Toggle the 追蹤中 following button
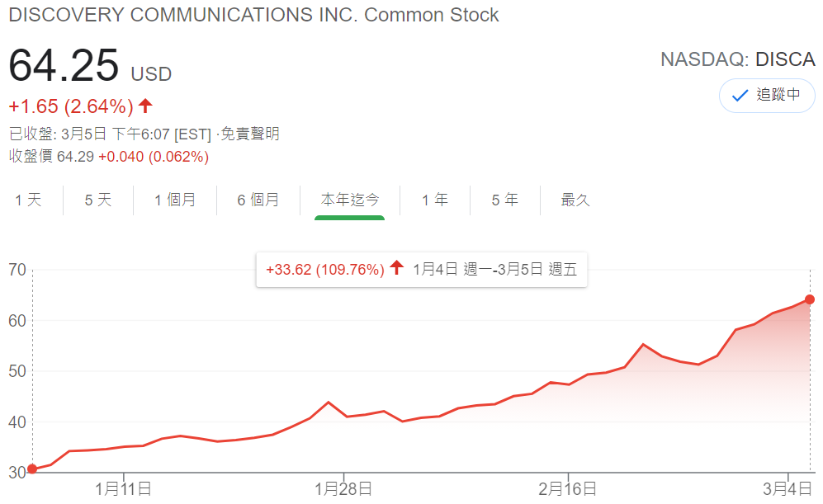This screenshot has width=823, height=504. point(767,96)
